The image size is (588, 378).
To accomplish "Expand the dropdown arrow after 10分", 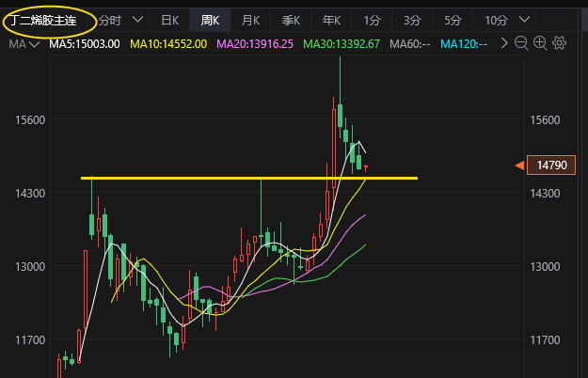I will click(525, 20).
